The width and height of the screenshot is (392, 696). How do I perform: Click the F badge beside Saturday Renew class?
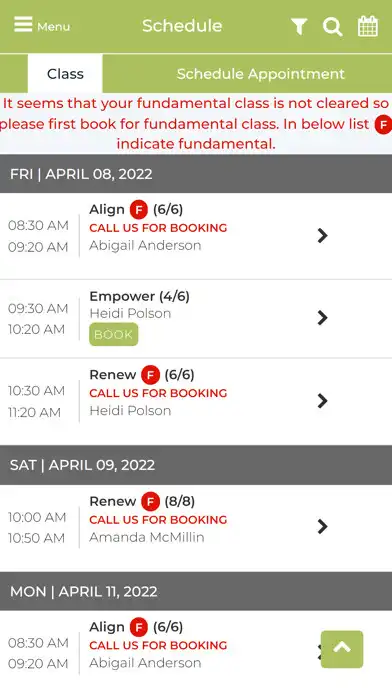click(150, 502)
